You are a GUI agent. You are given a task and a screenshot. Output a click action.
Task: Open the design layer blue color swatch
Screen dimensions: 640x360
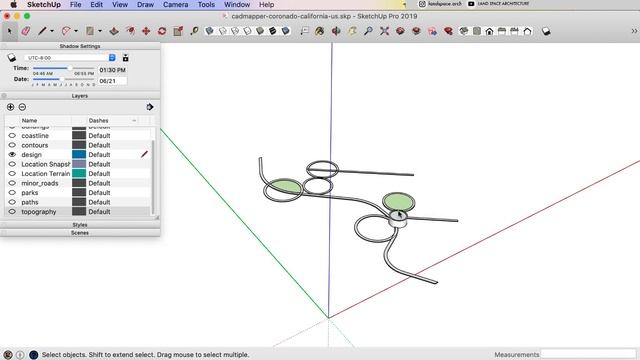coord(79,154)
